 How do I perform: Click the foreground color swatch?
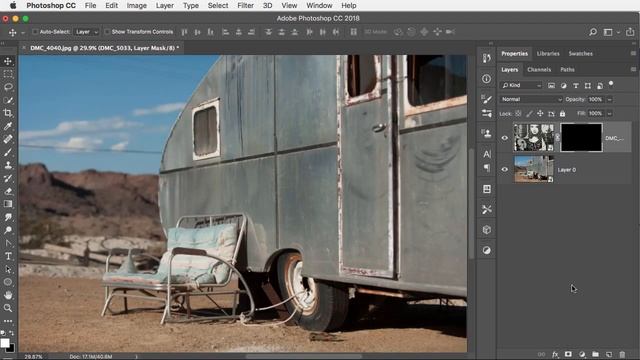pyautogui.click(x=5, y=343)
